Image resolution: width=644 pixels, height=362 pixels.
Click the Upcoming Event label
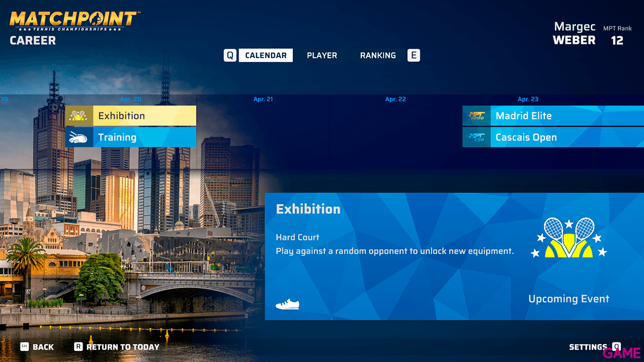point(569,299)
